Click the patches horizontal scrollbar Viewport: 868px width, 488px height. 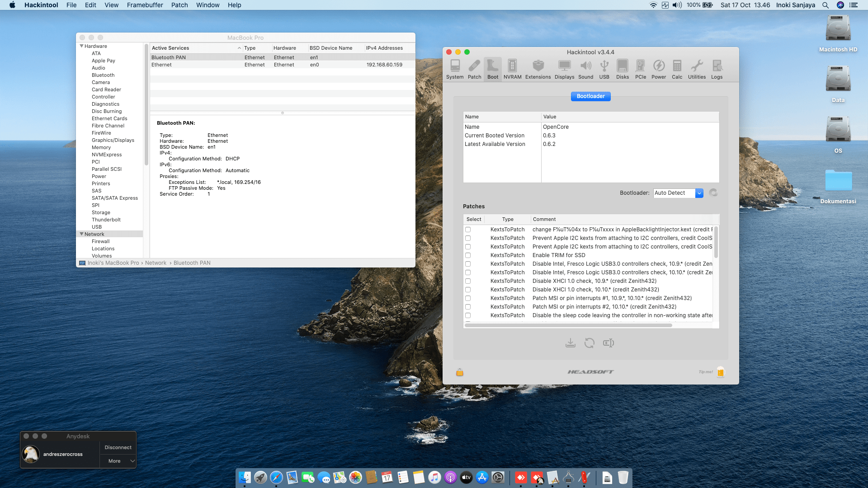pos(568,325)
